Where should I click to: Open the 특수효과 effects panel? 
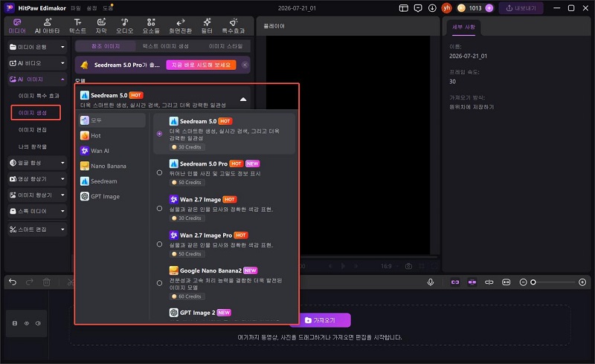click(234, 26)
